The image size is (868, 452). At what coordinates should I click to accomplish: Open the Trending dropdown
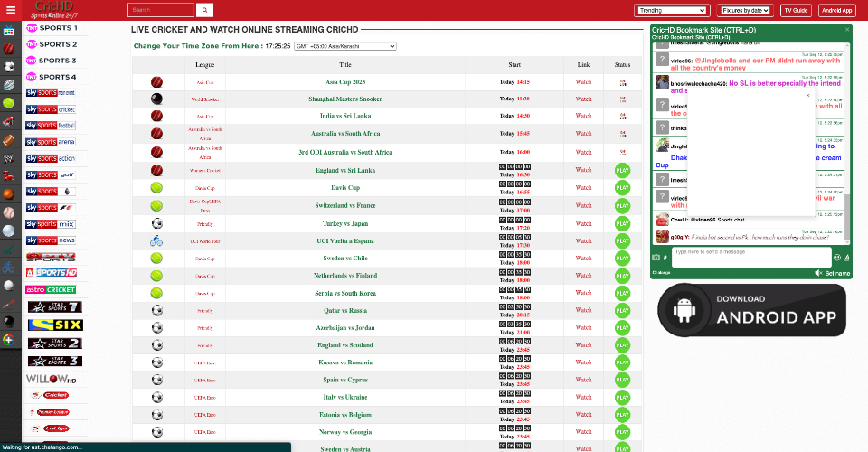click(x=672, y=11)
